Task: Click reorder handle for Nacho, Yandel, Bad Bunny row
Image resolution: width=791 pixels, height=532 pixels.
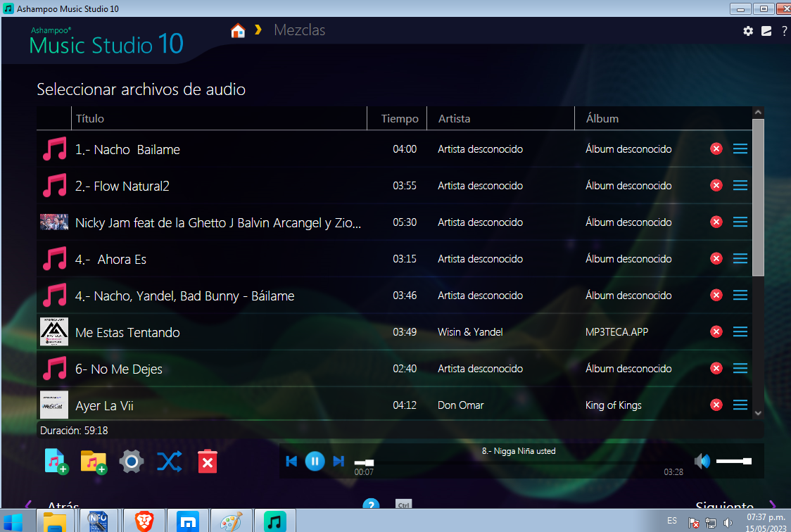Action: (740, 295)
